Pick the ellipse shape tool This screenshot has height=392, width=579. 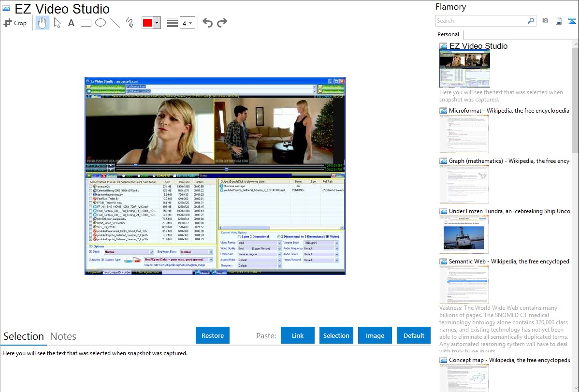pos(101,23)
